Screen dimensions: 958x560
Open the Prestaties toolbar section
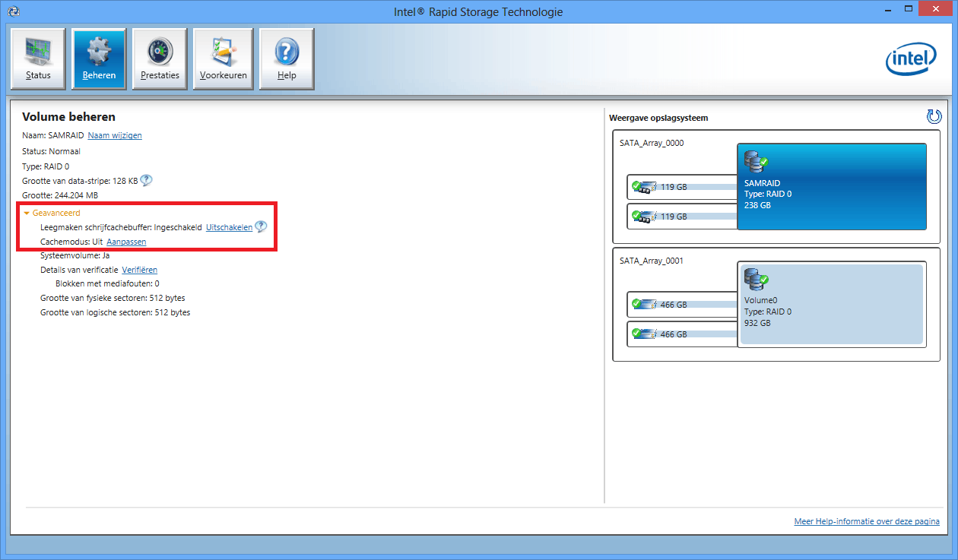point(160,59)
